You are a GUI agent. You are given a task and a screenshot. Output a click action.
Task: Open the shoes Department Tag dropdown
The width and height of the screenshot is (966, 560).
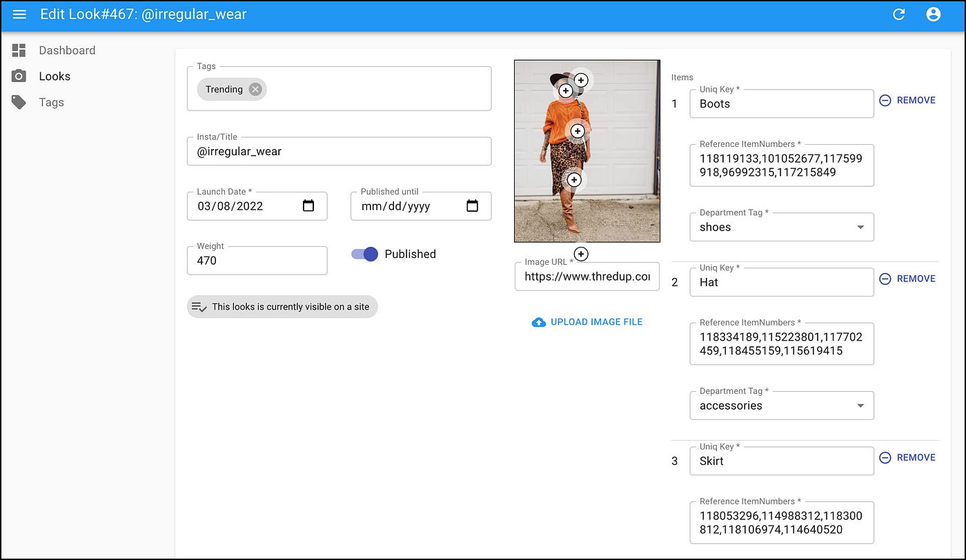point(782,227)
